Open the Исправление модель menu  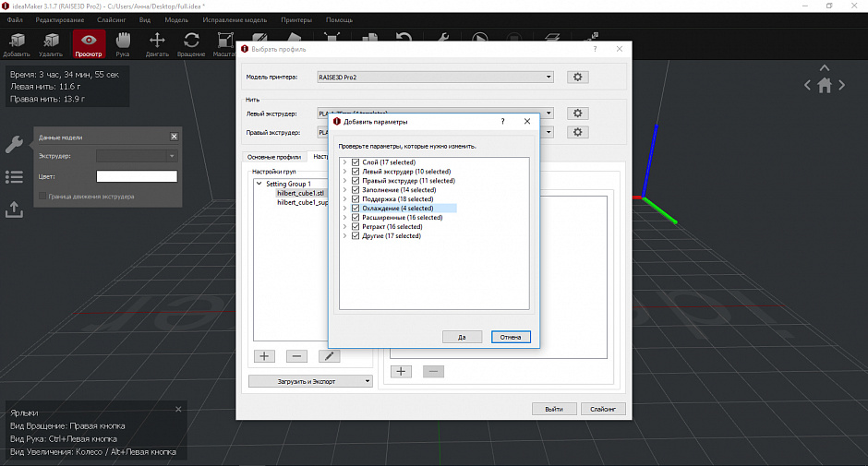coord(235,20)
